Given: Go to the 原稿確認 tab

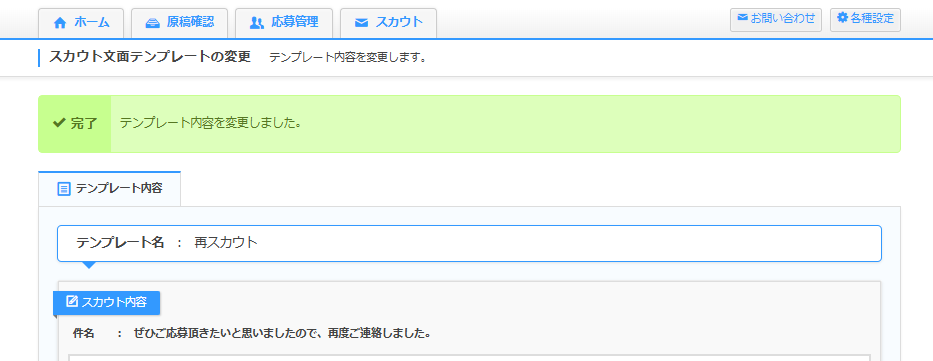Looking at the screenshot, I should 180,23.
